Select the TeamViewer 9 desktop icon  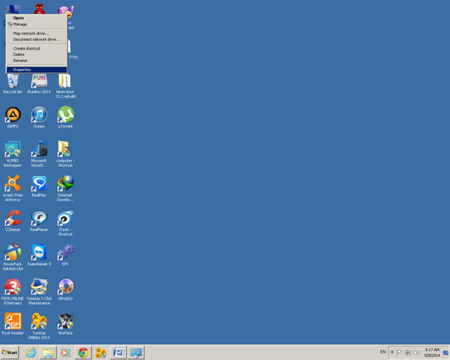(x=39, y=255)
